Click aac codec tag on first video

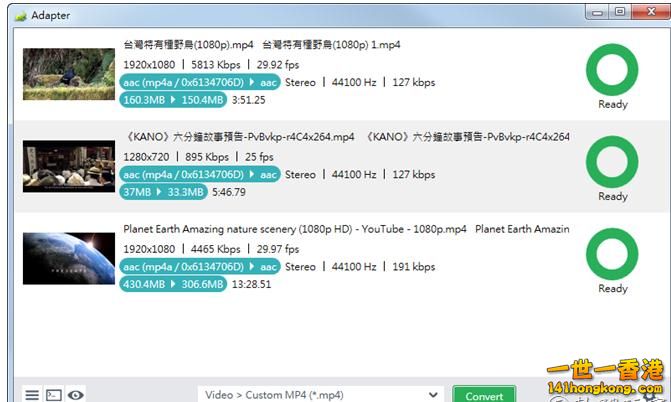[200, 83]
